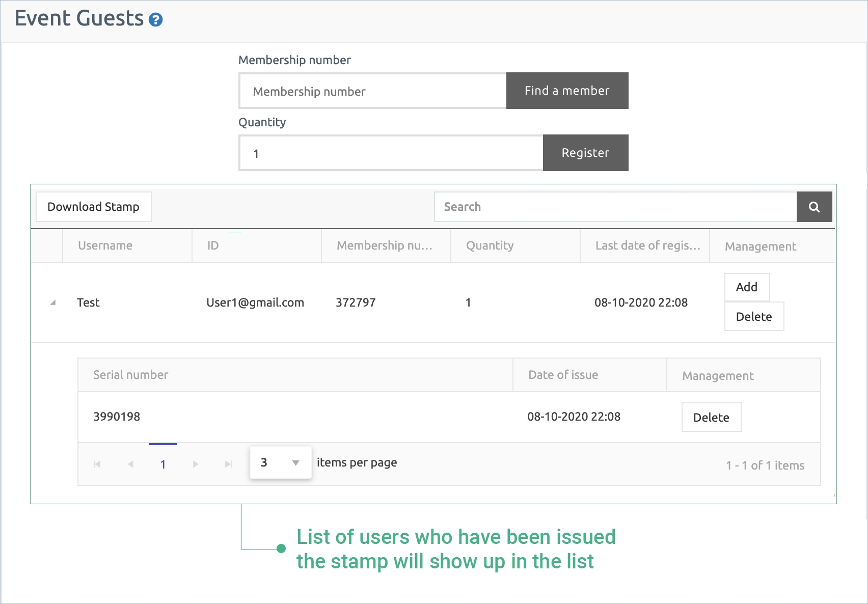Click the Download Stamp button
Viewport: 868px width, 604px height.
click(93, 207)
